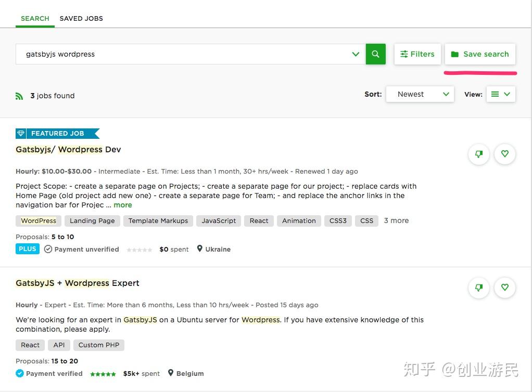The image size is (532, 392).
Task: Click the 'Proposals: 5 to 10' text
Action: [x=45, y=237]
